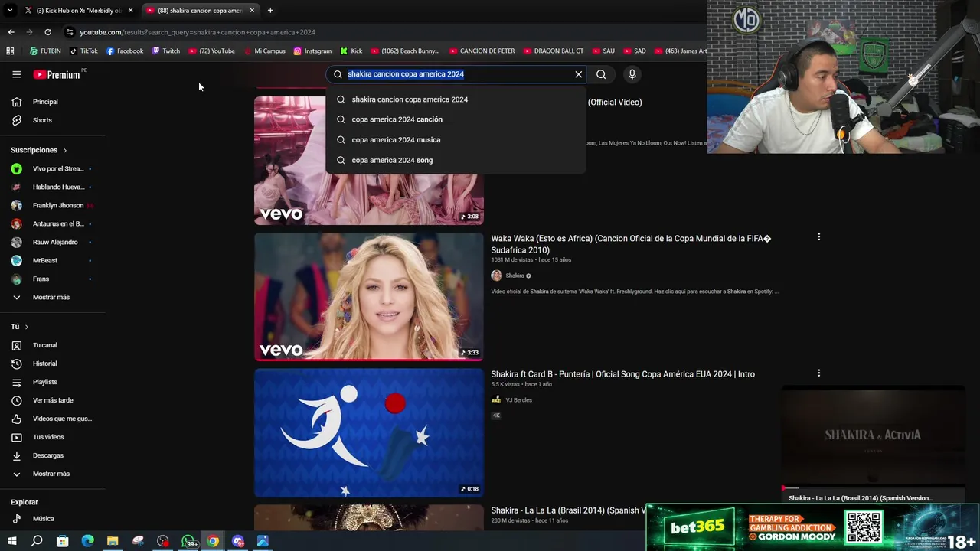The height and width of the screenshot is (551, 980).
Task: Expand subscriptions with Mostrar más
Action: point(52,297)
